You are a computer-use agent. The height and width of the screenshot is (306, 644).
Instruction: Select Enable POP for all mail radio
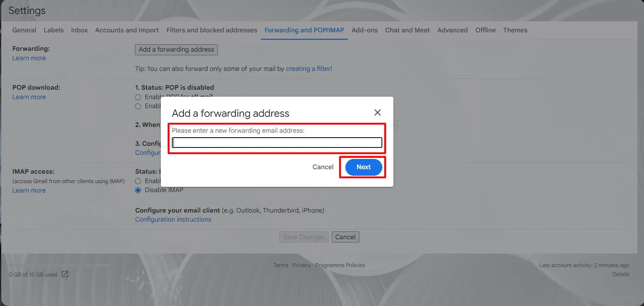coord(138,97)
